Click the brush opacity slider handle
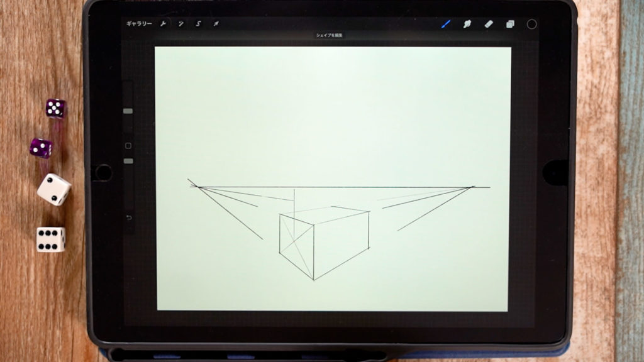This screenshot has width=644, height=362. tap(128, 161)
